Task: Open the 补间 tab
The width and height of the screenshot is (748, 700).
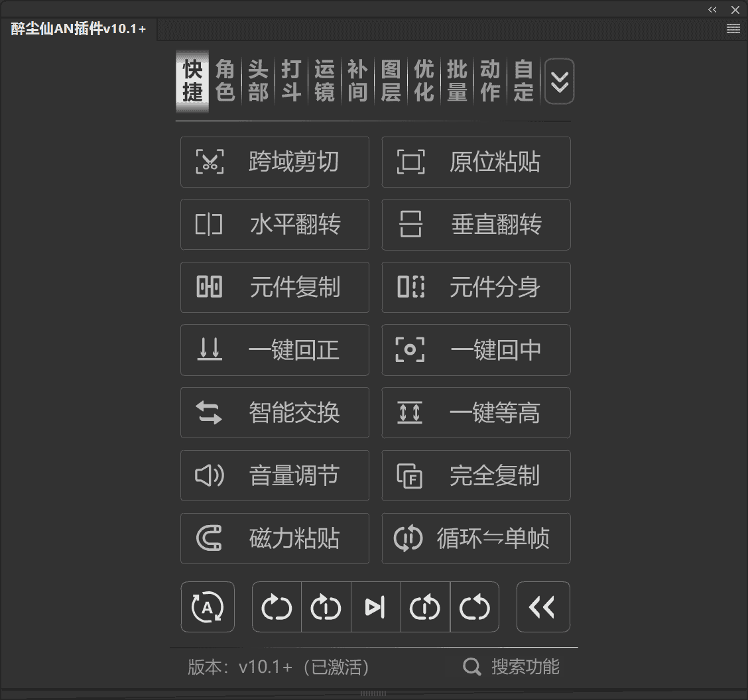Action: click(357, 81)
